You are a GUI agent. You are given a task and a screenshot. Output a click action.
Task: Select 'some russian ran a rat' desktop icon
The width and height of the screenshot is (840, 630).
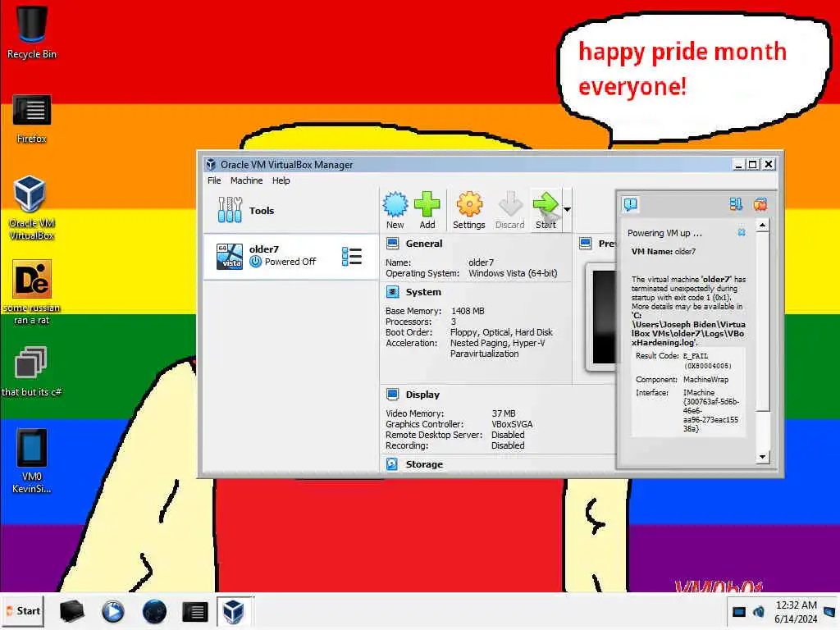point(32,293)
